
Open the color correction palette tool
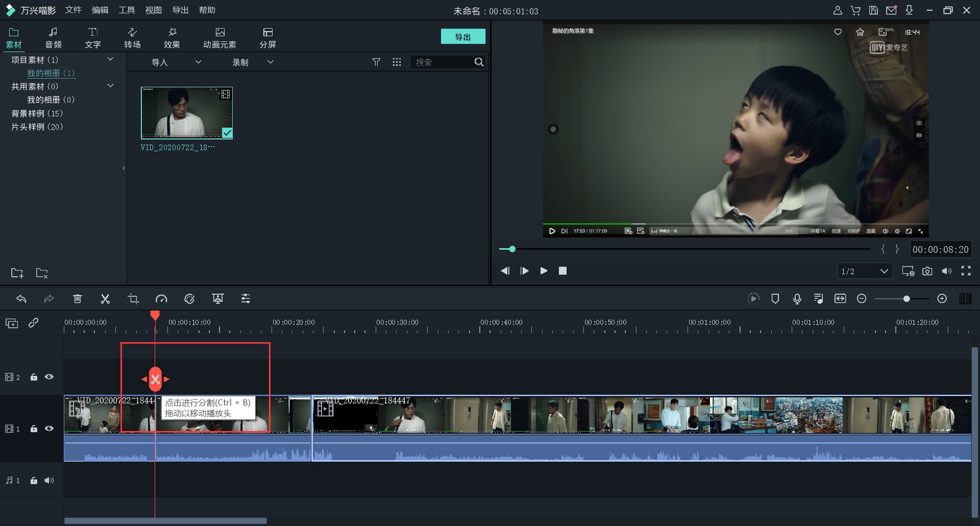click(189, 299)
